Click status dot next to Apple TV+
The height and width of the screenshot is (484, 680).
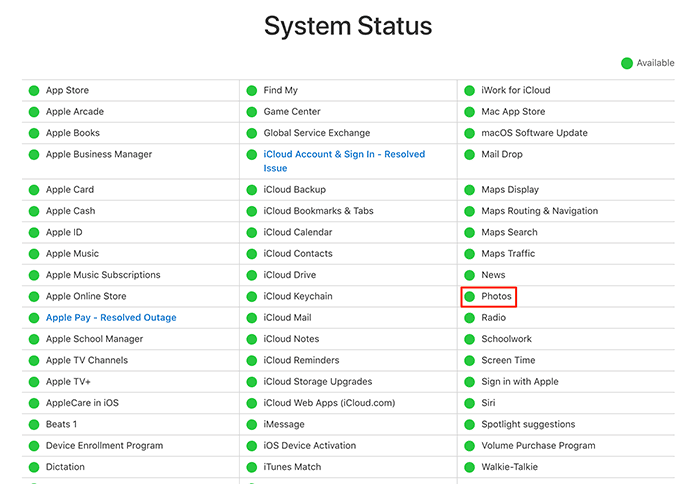[34, 382]
